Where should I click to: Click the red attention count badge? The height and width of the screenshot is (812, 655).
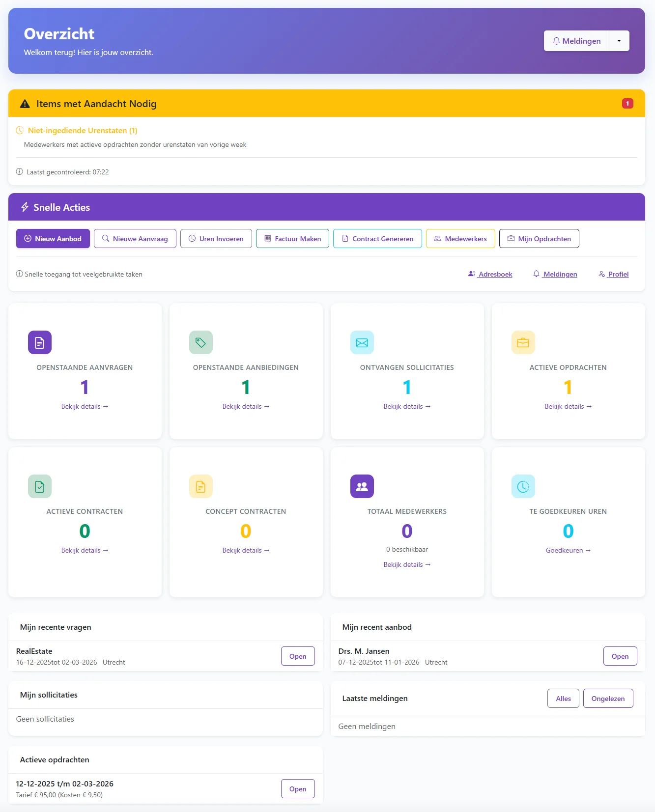click(x=627, y=104)
